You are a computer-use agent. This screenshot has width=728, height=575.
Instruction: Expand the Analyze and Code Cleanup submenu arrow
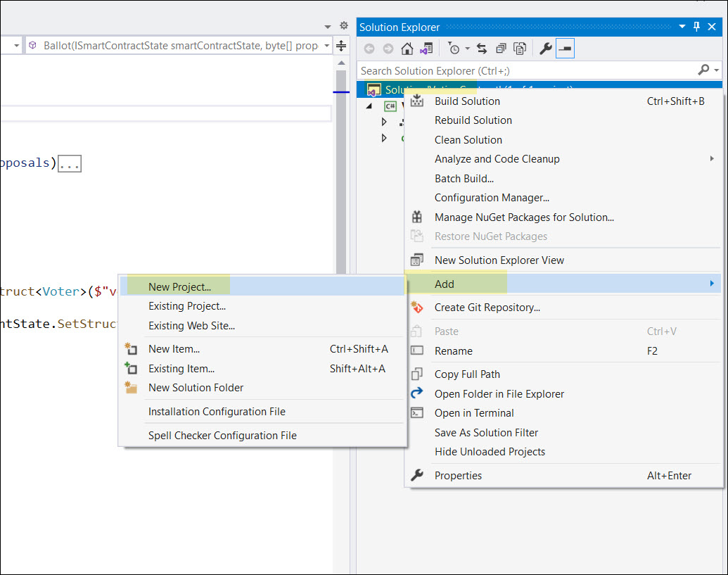tap(712, 159)
